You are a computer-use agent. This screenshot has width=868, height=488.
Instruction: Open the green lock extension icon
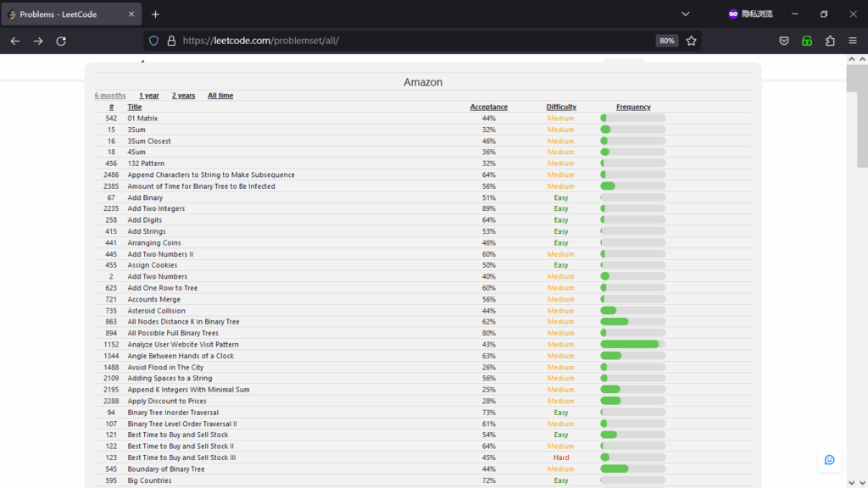coord(807,41)
